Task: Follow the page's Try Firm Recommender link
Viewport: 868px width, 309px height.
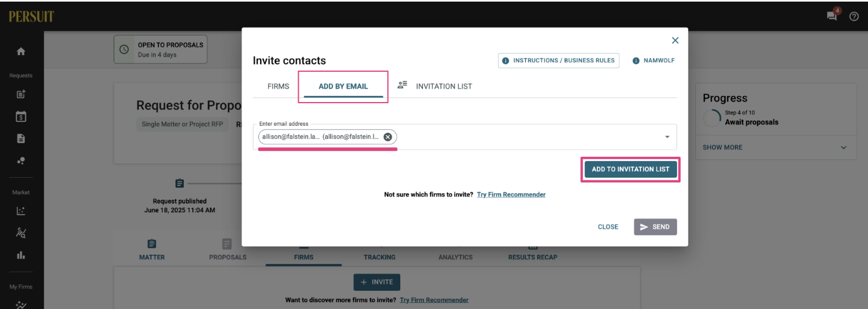Action: [x=434, y=300]
